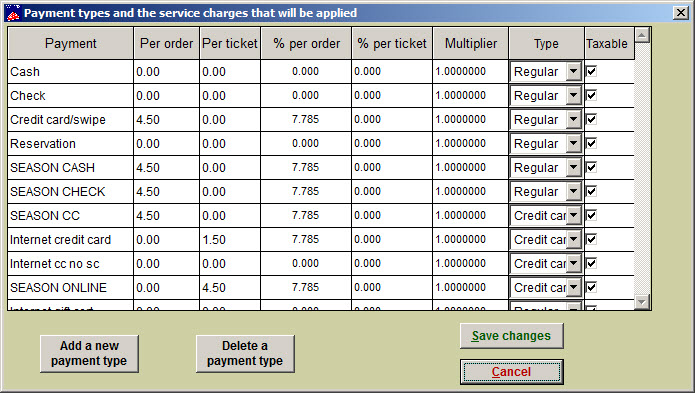The height and width of the screenshot is (393, 695).
Task: Click the Delete a payment type button
Action: (x=245, y=353)
